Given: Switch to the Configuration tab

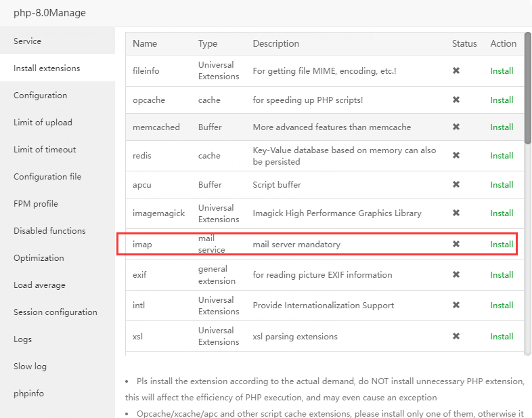Looking at the screenshot, I should pyautogui.click(x=41, y=96).
